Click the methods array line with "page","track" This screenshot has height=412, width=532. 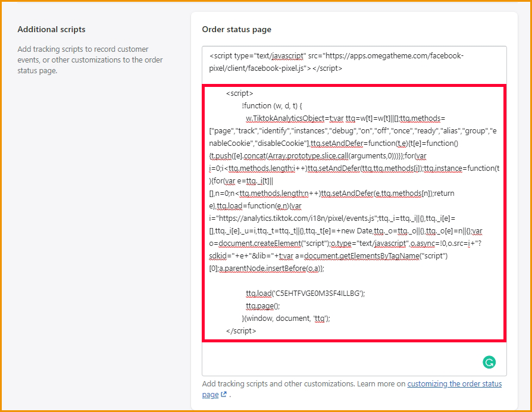[351, 130]
